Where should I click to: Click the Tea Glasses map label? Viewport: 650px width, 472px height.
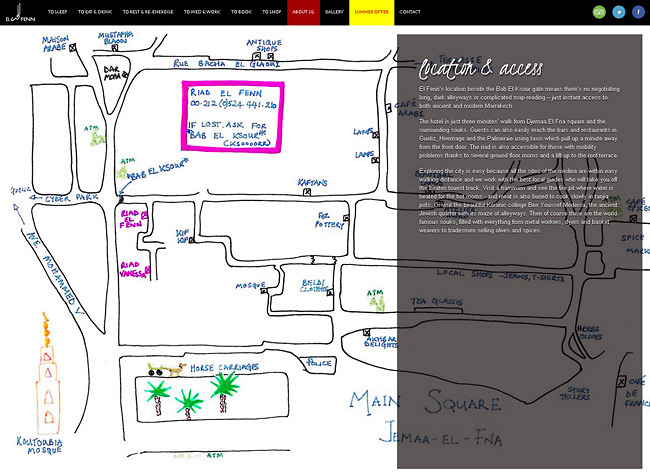(437, 301)
